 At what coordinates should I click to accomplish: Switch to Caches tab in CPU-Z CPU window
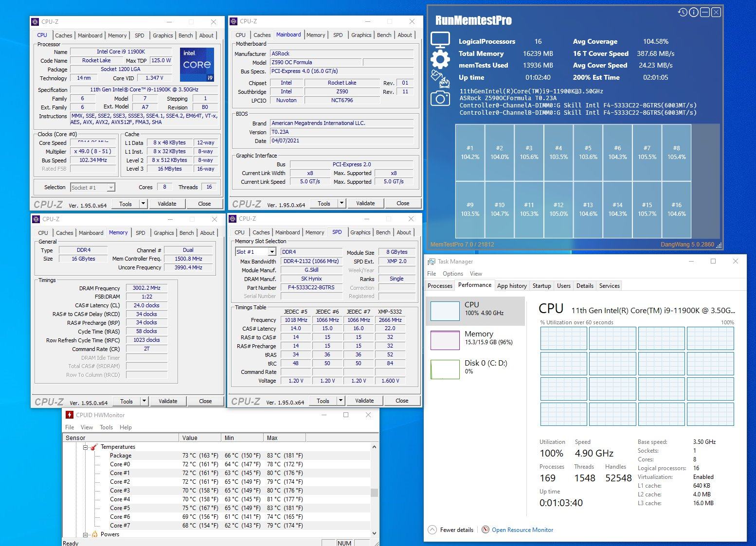64,35
